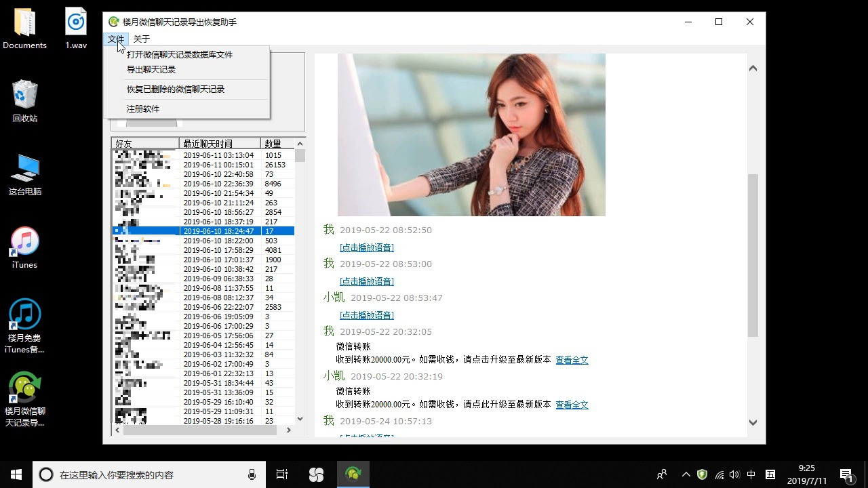This screenshot has width=868, height=488.
Task: Click friend list horizontal scroll left arrow
Action: pyautogui.click(x=117, y=430)
